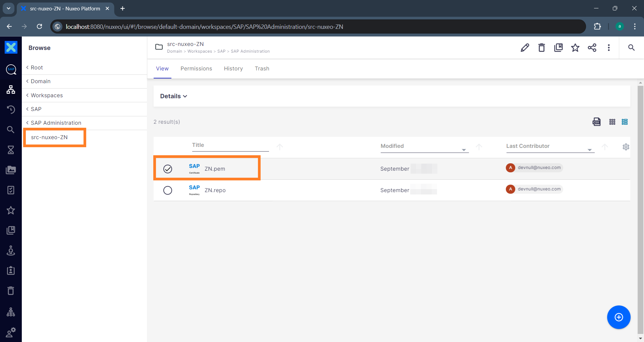Click SAP Administration in the breadcrumb
Image resolution: width=644 pixels, height=342 pixels.
(x=250, y=51)
